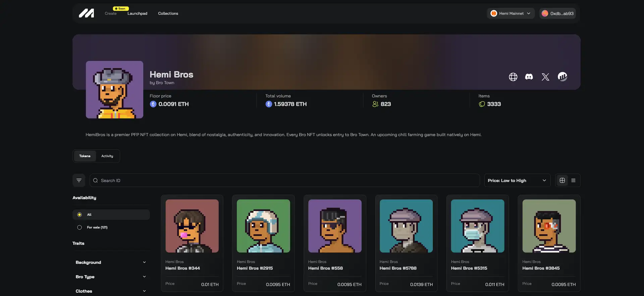Switch to the Activity tab
The image size is (644, 296).
(107, 156)
